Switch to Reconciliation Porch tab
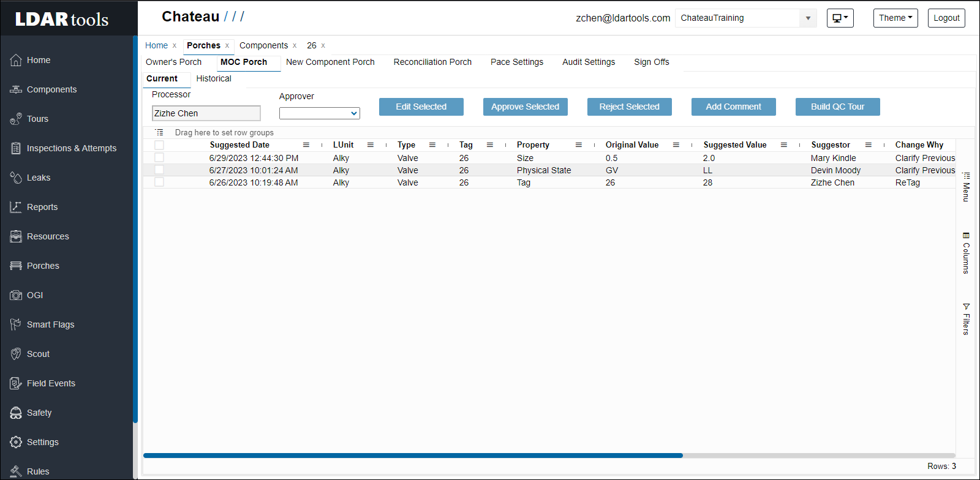980x480 pixels. point(432,62)
